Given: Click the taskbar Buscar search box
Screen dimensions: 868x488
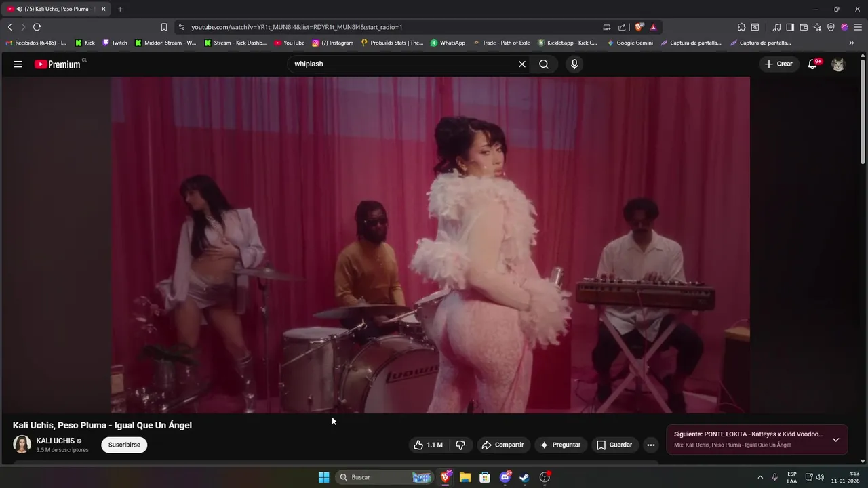Looking at the screenshot, I should tap(385, 477).
